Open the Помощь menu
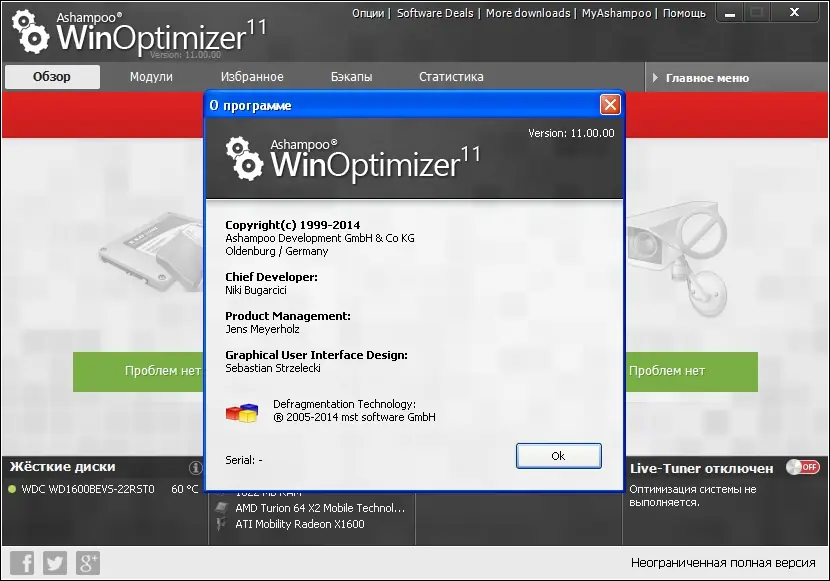830x581 pixels. (684, 13)
